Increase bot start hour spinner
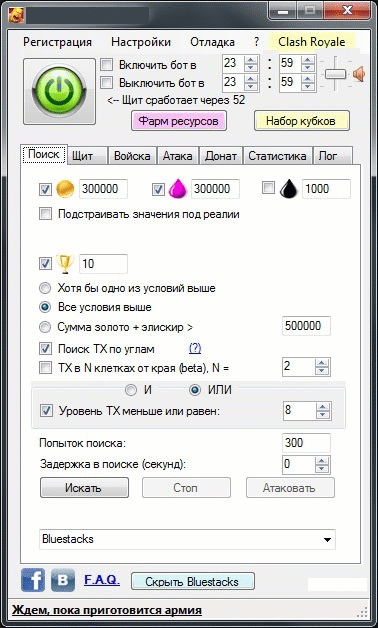The image size is (378, 628). pos(251,60)
